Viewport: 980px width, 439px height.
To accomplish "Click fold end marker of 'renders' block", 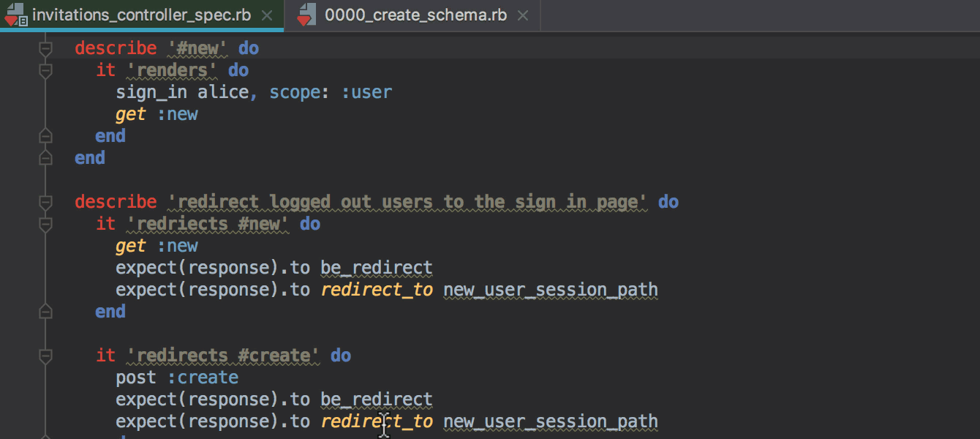I will click(x=45, y=136).
